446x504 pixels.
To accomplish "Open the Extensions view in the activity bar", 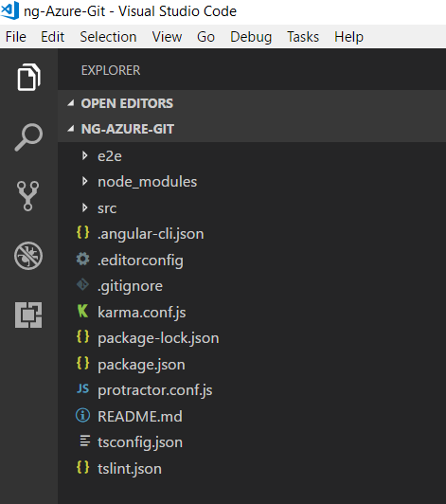I will tap(28, 315).
